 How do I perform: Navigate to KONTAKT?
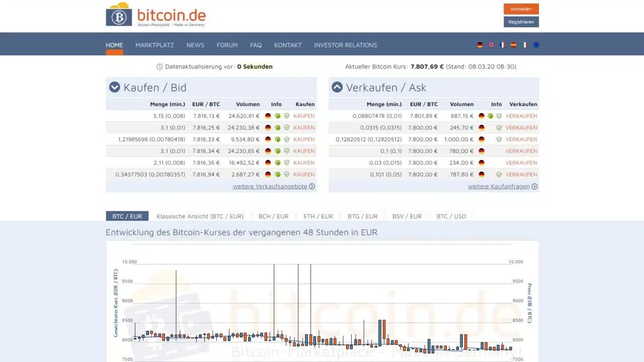pyautogui.click(x=288, y=45)
